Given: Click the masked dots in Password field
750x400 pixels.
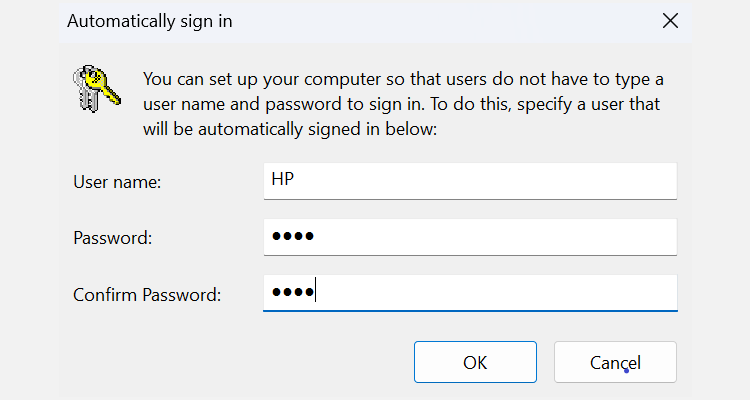Looking at the screenshot, I should (x=293, y=237).
